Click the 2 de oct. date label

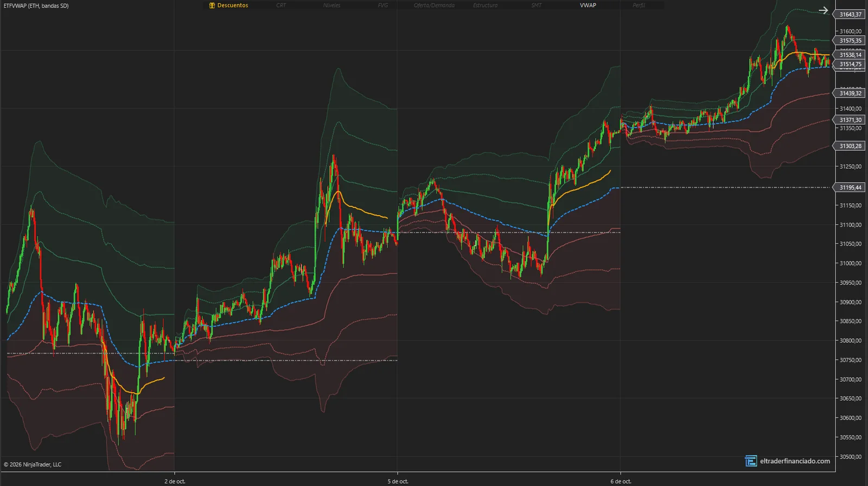[x=175, y=481]
